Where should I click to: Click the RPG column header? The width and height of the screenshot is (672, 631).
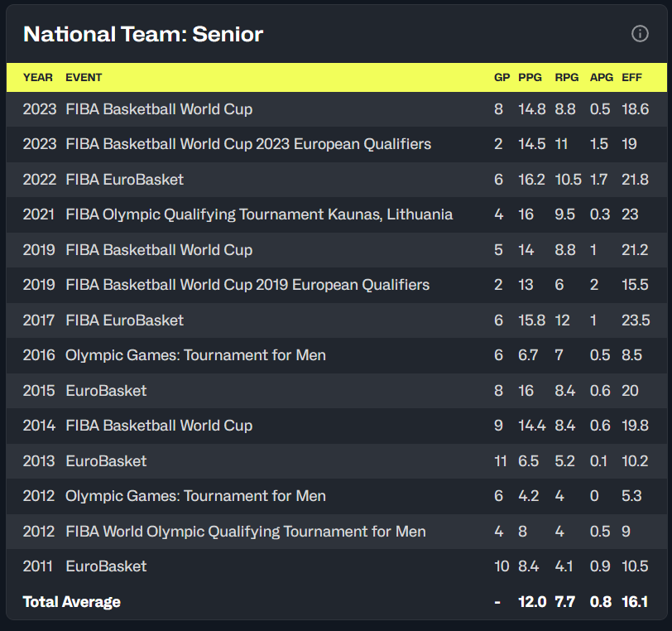click(567, 78)
